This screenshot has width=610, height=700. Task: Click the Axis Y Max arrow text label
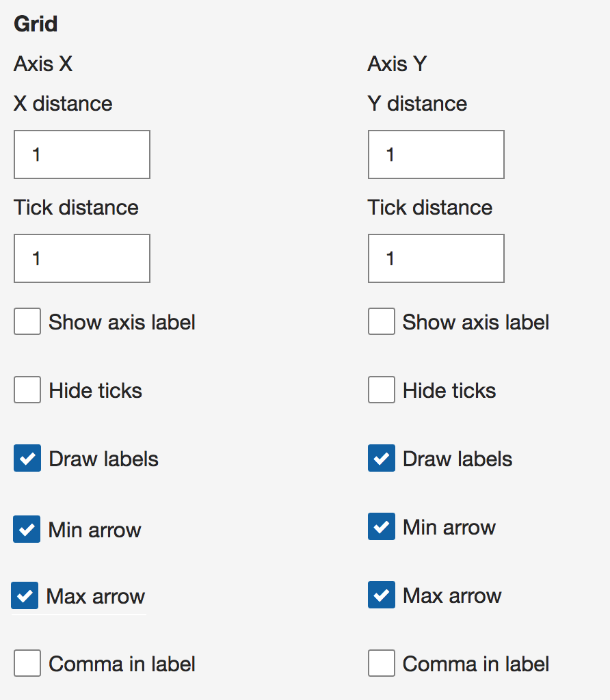pyautogui.click(x=452, y=595)
